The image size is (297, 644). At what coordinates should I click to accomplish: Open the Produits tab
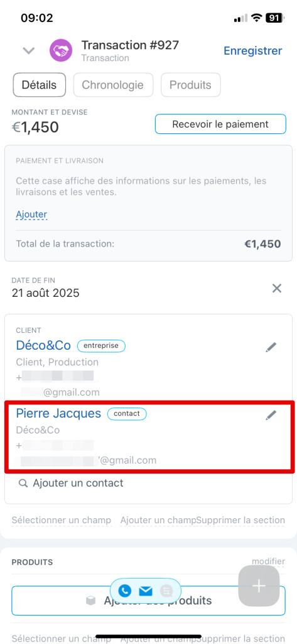pos(190,85)
